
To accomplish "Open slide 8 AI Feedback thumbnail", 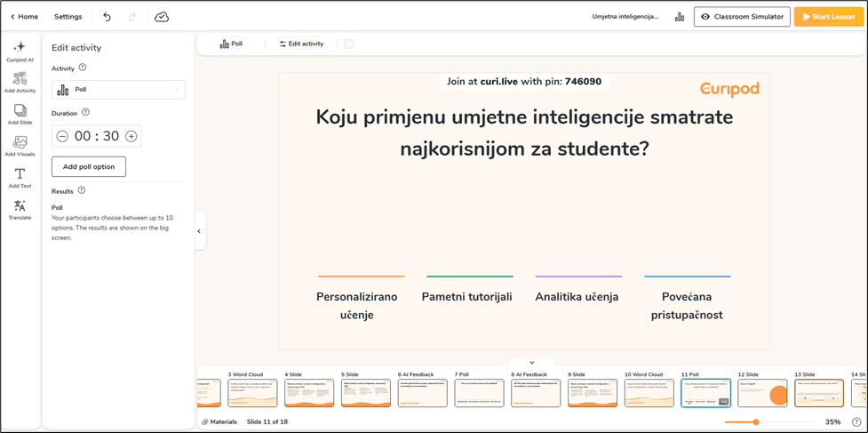I will [x=536, y=393].
